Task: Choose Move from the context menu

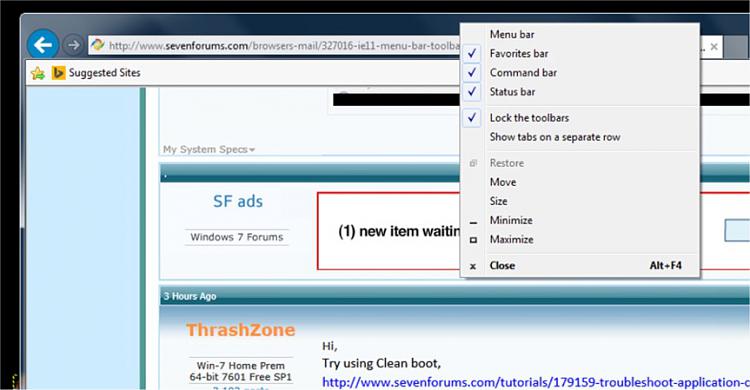Action: (580, 182)
